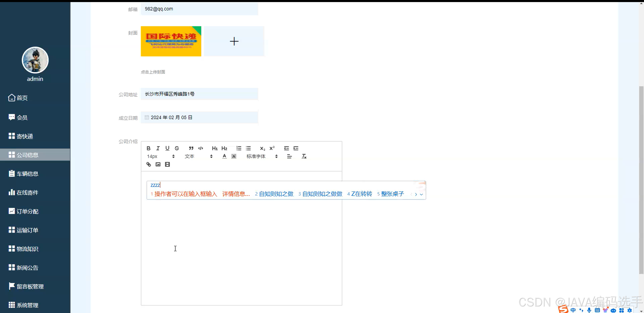644x313 pixels.
Task: Click the plus tile to upload new cover
Action: point(234,41)
